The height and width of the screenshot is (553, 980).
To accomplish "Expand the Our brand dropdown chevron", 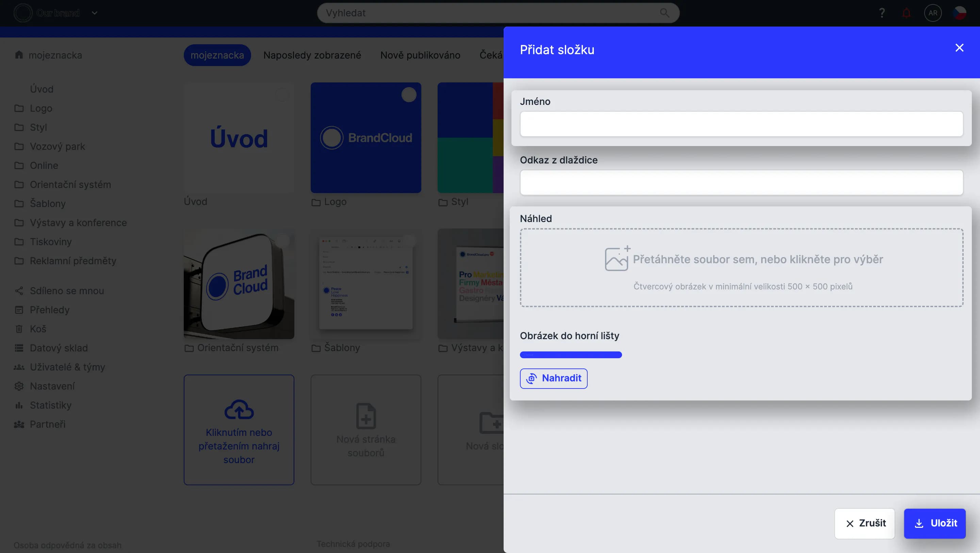I will (x=95, y=13).
